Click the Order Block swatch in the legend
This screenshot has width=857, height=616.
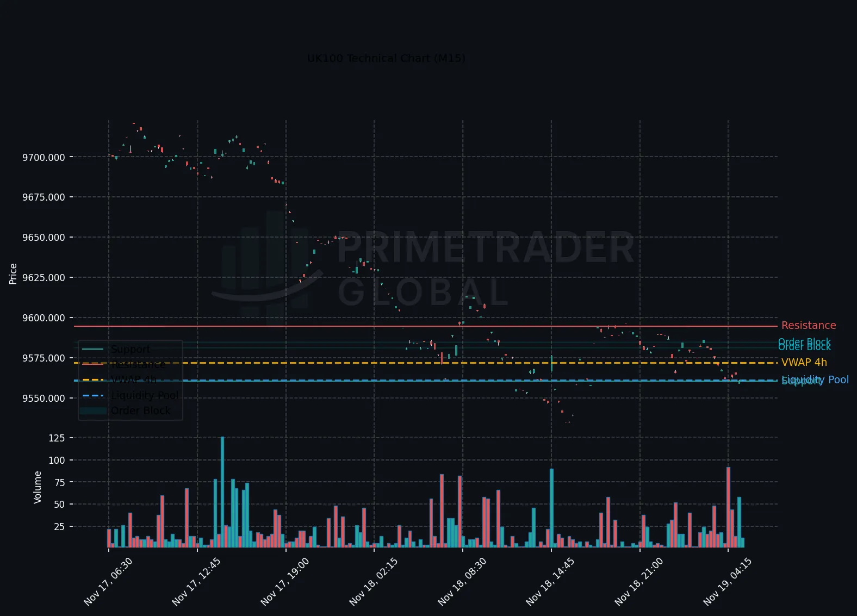point(92,410)
